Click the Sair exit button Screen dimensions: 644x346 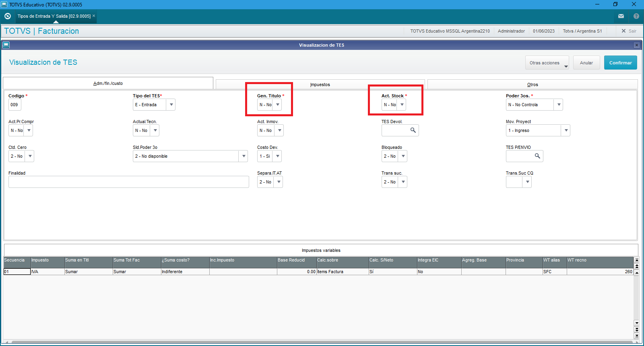(x=629, y=31)
